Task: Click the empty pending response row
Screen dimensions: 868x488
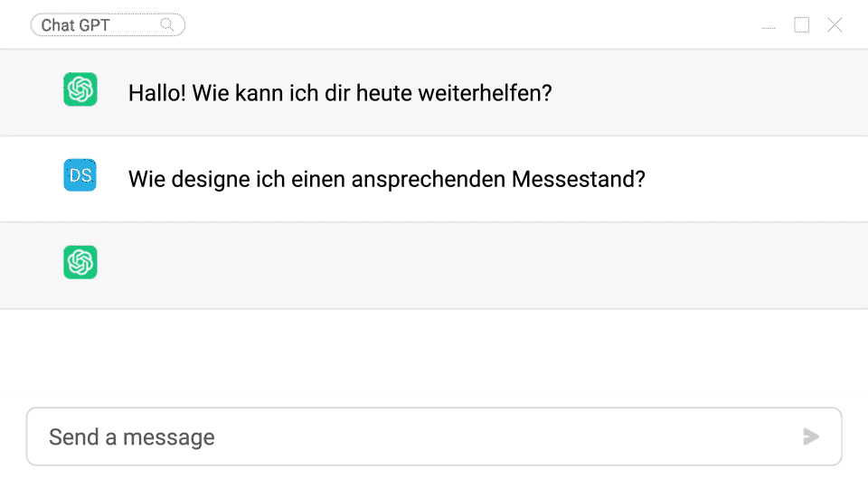Action: [x=452, y=266]
